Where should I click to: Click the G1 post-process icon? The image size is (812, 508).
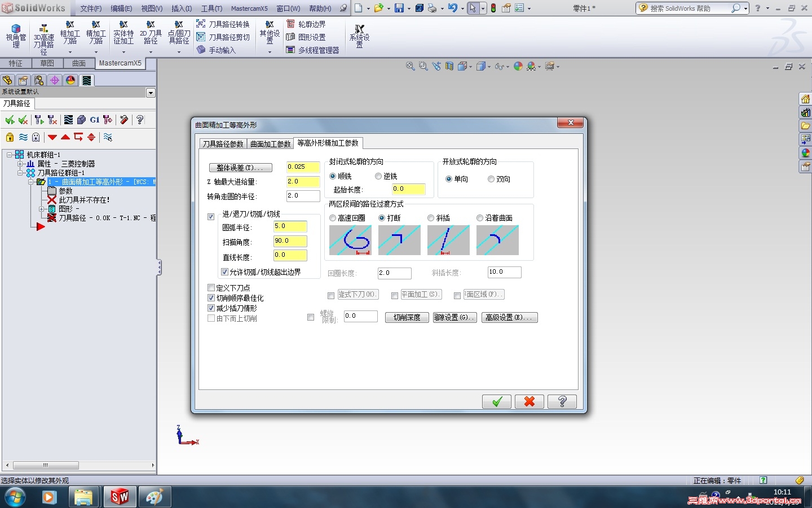coord(95,120)
